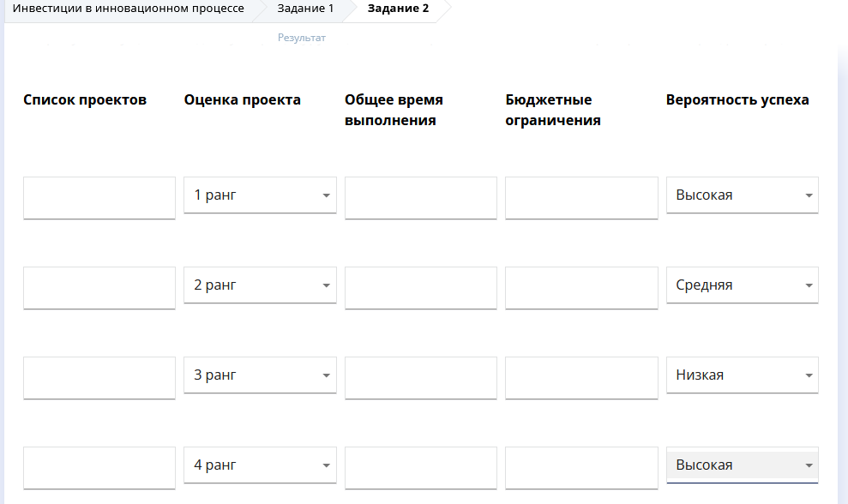Image resolution: width=848 pixels, height=504 pixels.
Task: Click first-row 'Список проектов' input field
Action: coord(99,198)
